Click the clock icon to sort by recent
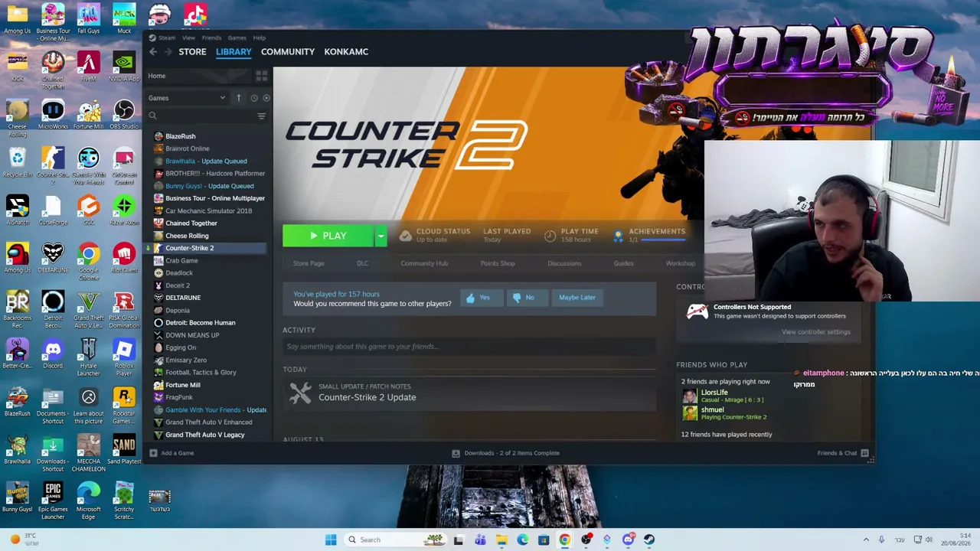This screenshot has width=980, height=551. click(x=254, y=98)
